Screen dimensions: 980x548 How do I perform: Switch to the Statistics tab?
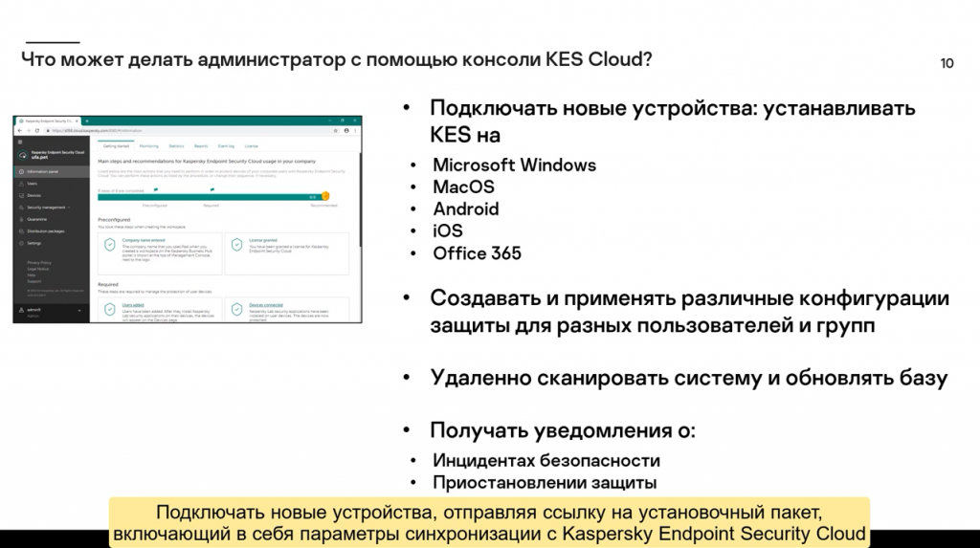pyautogui.click(x=176, y=146)
